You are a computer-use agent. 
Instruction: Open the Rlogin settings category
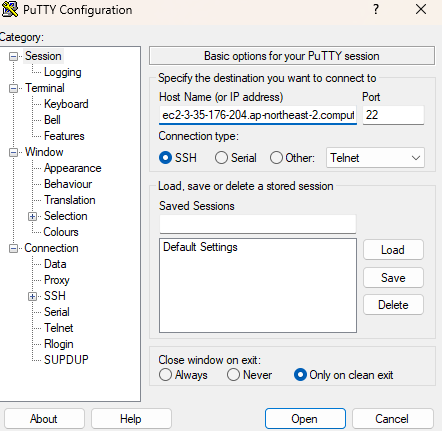(x=59, y=344)
